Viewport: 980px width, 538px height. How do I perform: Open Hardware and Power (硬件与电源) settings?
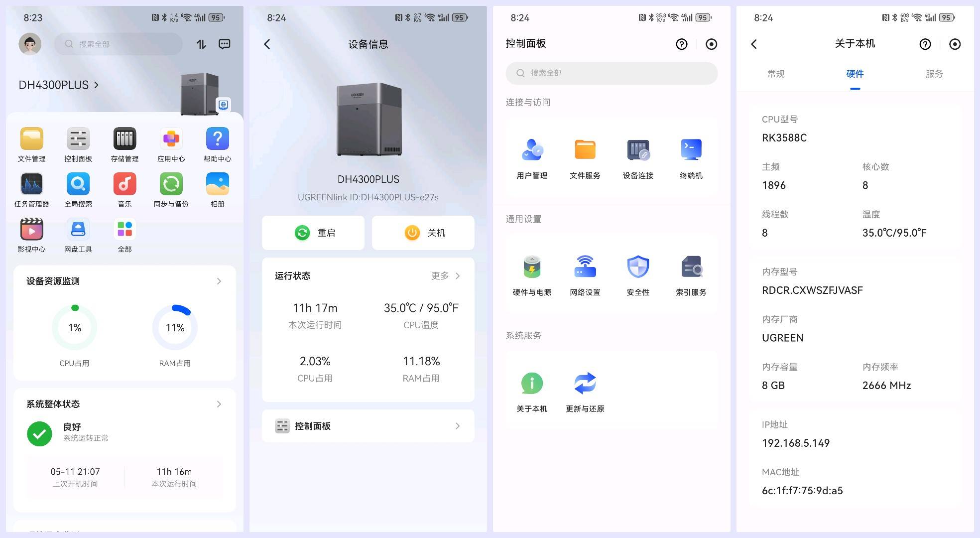532,267
